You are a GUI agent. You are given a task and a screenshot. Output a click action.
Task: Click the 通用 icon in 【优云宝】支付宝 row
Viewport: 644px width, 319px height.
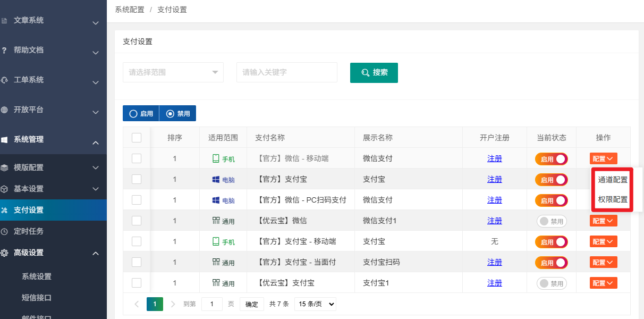point(216,283)
